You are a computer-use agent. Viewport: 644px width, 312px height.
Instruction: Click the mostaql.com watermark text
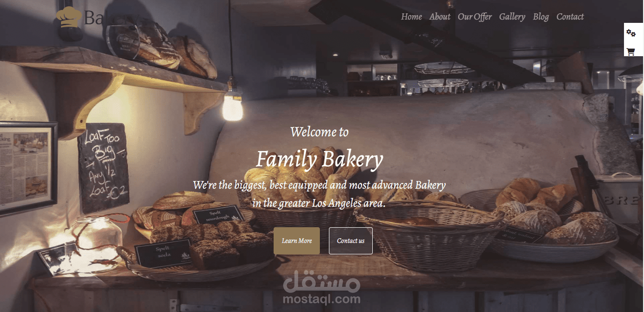[x=322, y=299]
